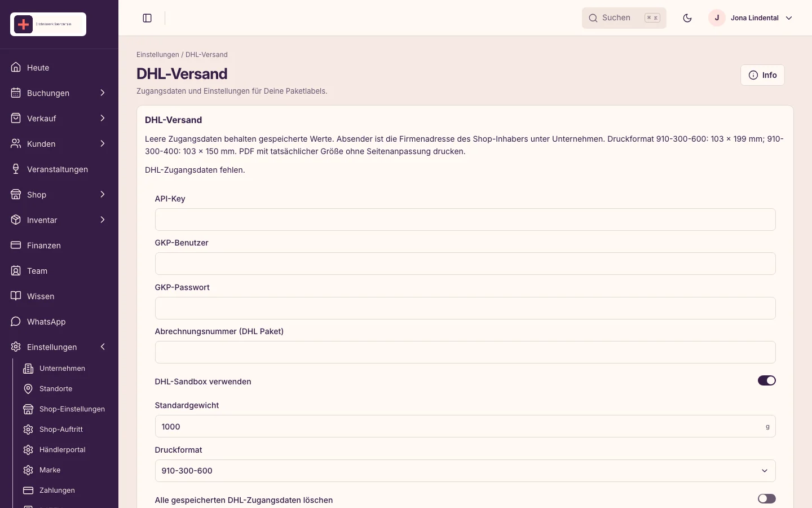
Task: Click the Heute home icon
Action: pyautogui.click(x=16, y=68)
